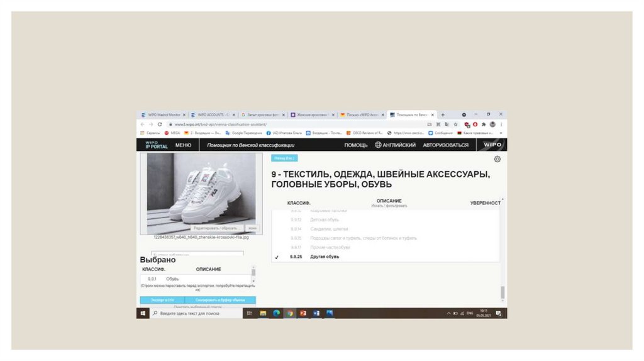Screen dimensions: 644x361
Task: Open Word from the taskbar
Action: point(316,313)
